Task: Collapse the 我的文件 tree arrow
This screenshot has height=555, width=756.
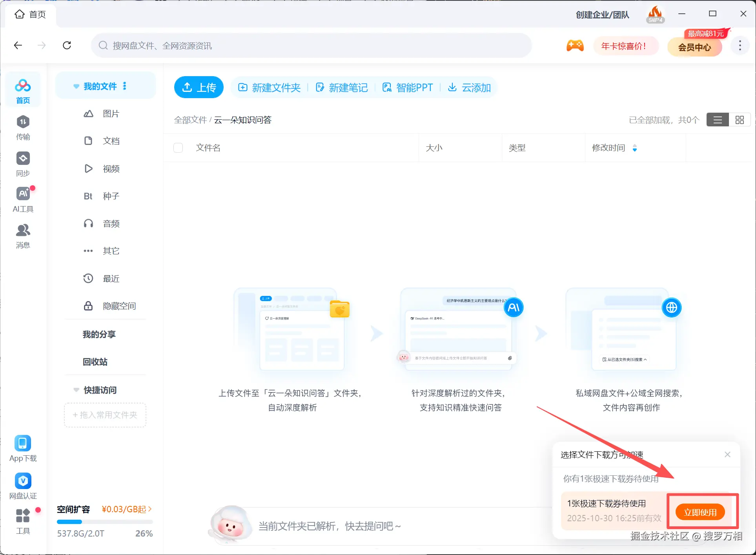Action: [x=76, y=86]
